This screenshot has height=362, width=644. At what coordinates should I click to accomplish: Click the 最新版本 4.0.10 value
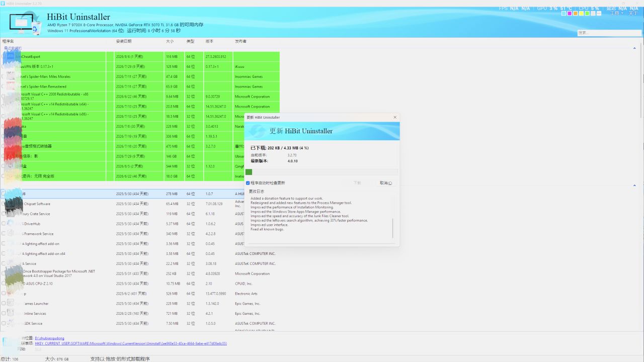293,161
